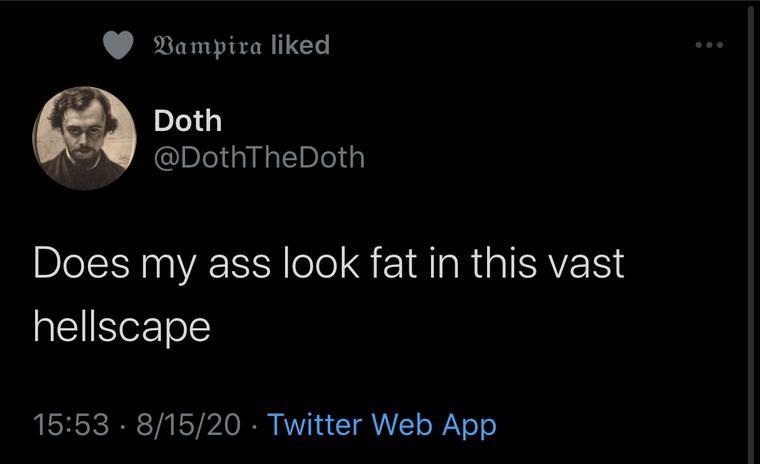Viewport: 760px width, 464px height.
Task: Click the word "Web" in the source label
Action: tap(407, 425)
